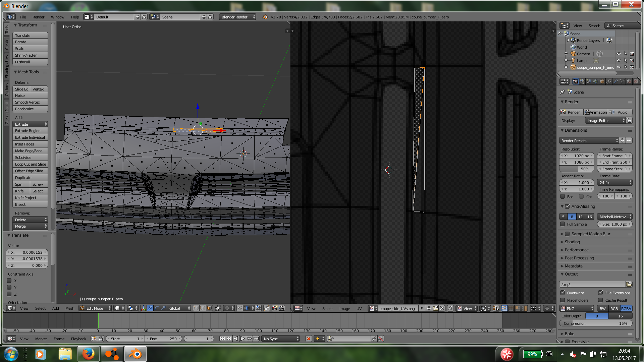Click the Limit selection to visible icon

coord(218,308)
